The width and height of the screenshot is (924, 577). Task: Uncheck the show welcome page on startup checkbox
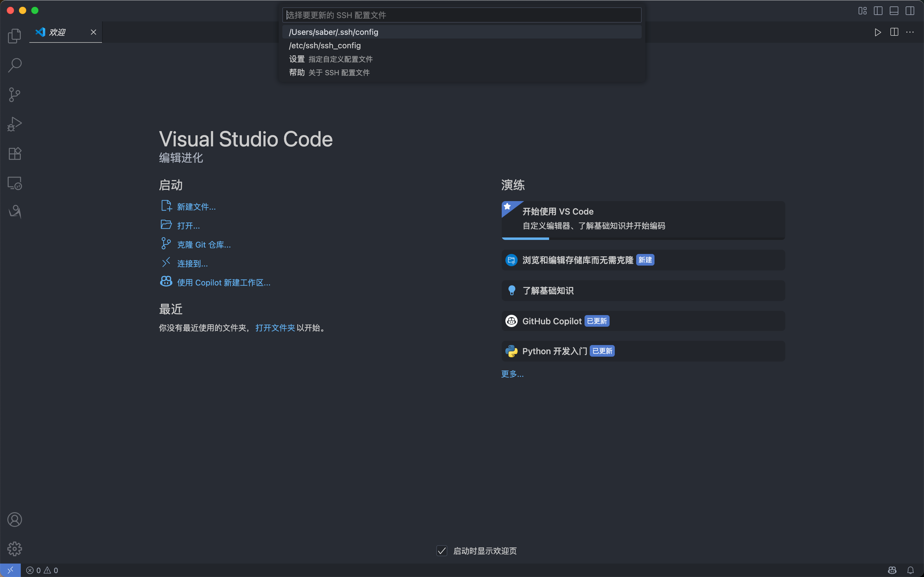click(442, 551)
